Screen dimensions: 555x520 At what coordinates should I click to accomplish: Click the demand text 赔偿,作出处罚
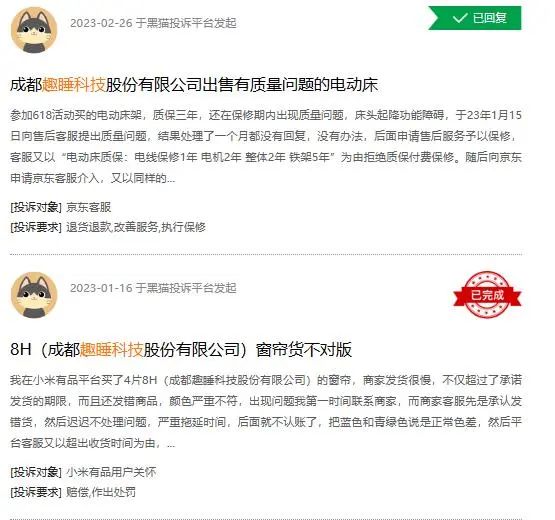tap(101, 492)
